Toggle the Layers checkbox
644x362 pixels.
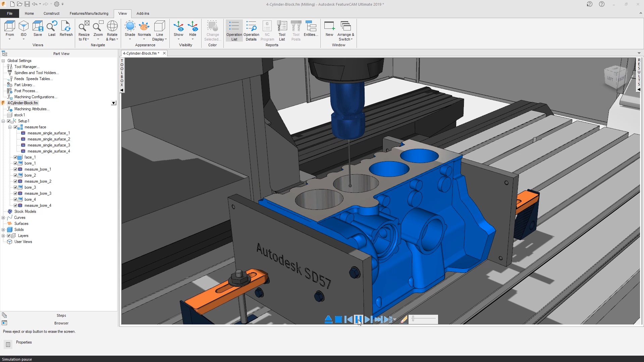pos(9,236)
